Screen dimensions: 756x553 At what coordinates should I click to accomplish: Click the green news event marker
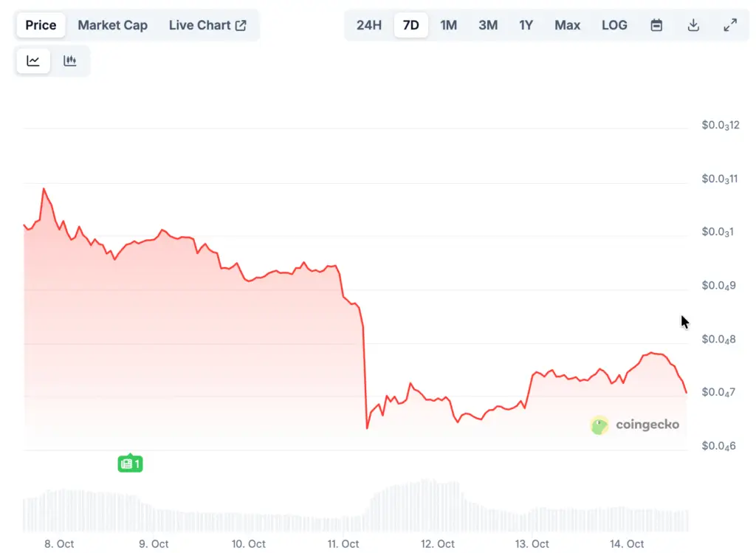coord(130,464)
